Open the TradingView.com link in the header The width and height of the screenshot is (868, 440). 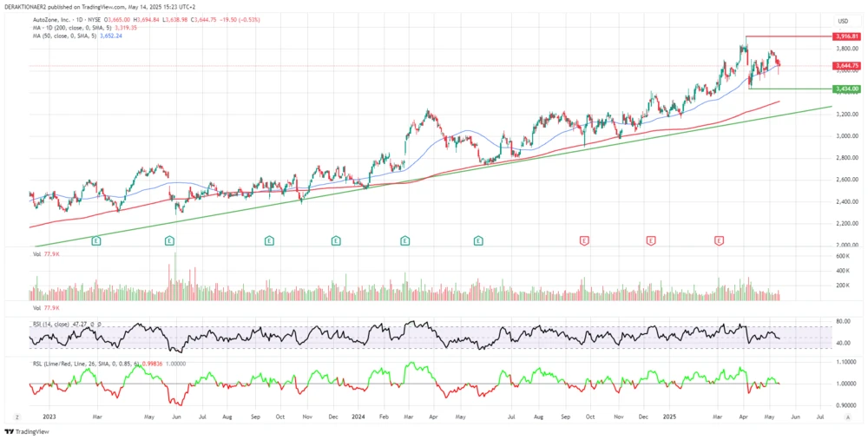[x=143, y=7]
